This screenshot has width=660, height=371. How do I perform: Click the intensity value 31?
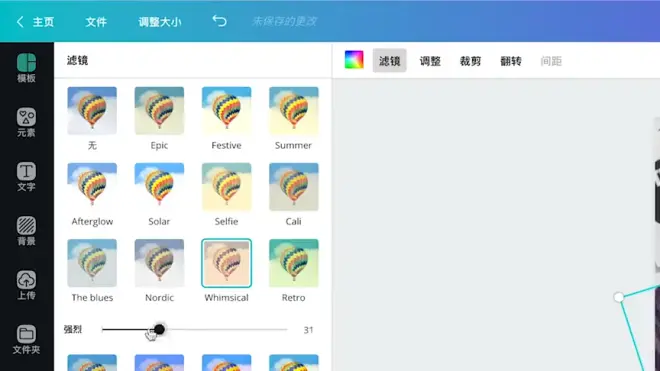309,330
